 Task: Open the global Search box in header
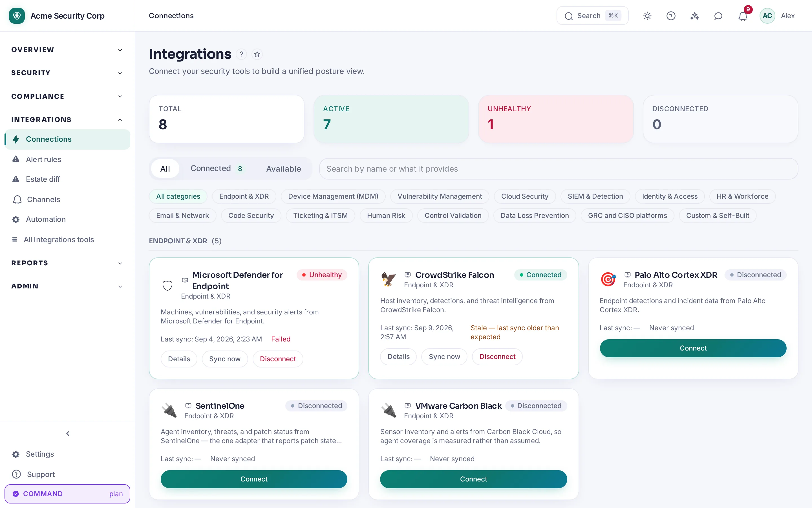(593, 16)
